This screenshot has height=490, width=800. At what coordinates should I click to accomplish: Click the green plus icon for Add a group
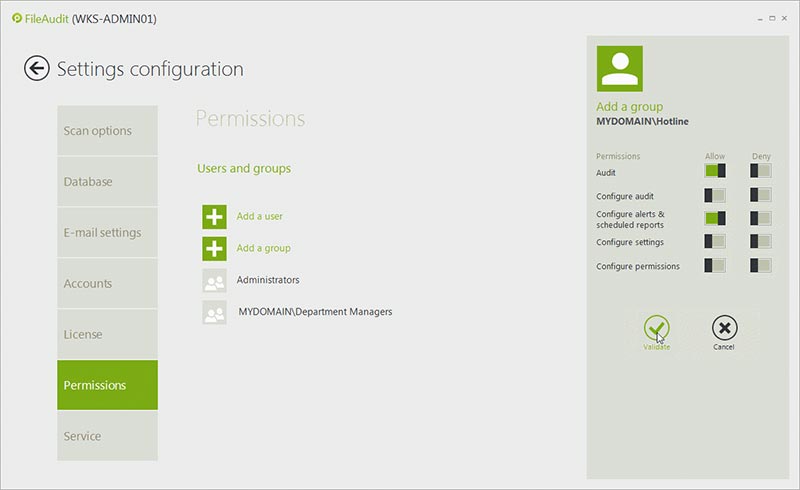(x=214, y=248)
